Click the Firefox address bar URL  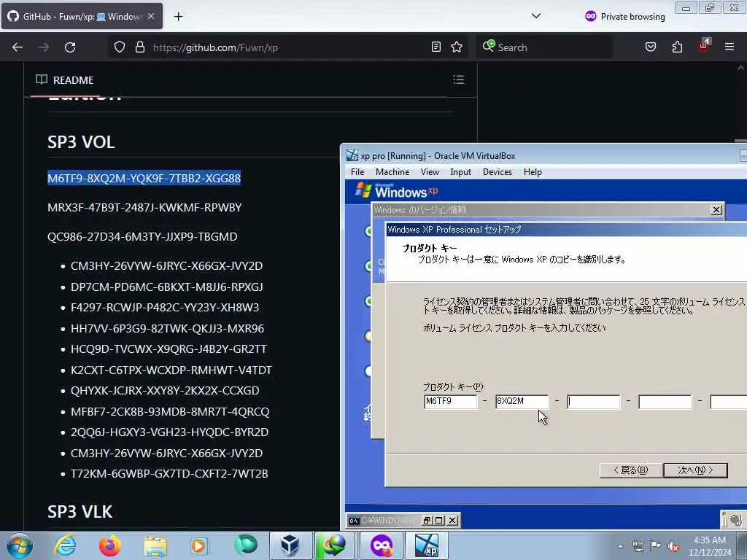[x=215, y=47]
